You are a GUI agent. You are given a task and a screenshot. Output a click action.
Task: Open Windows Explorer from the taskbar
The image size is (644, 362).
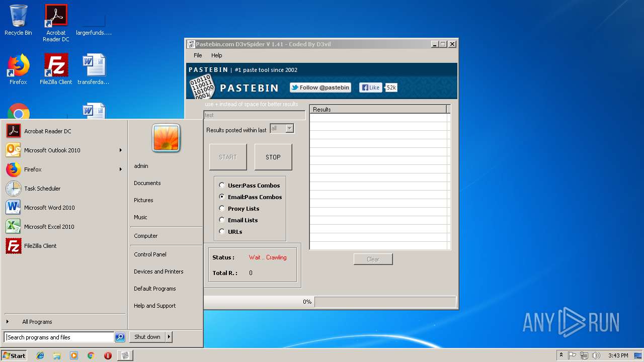coord(57,355)
